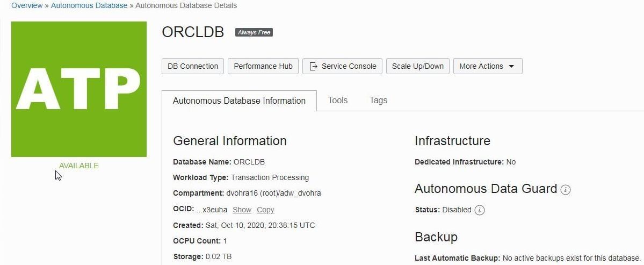Screen dimensions: 644x265
Task: Click the Always Free badge
Action: pos(254,32)
